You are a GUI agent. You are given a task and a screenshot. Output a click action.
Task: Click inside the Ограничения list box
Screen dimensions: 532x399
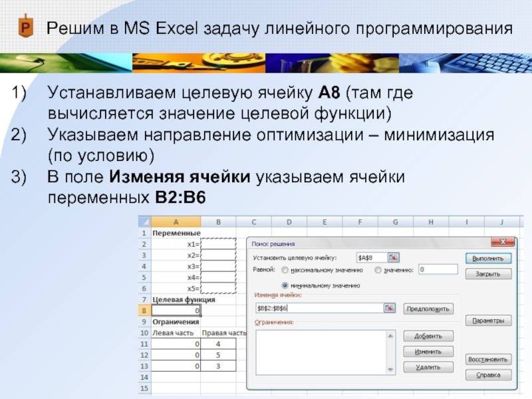(x=321, y=352)
